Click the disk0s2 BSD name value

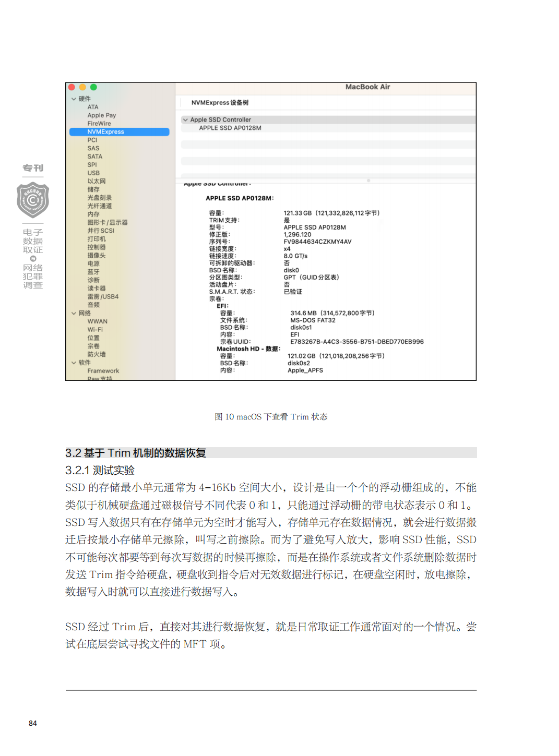pos(299,363)
